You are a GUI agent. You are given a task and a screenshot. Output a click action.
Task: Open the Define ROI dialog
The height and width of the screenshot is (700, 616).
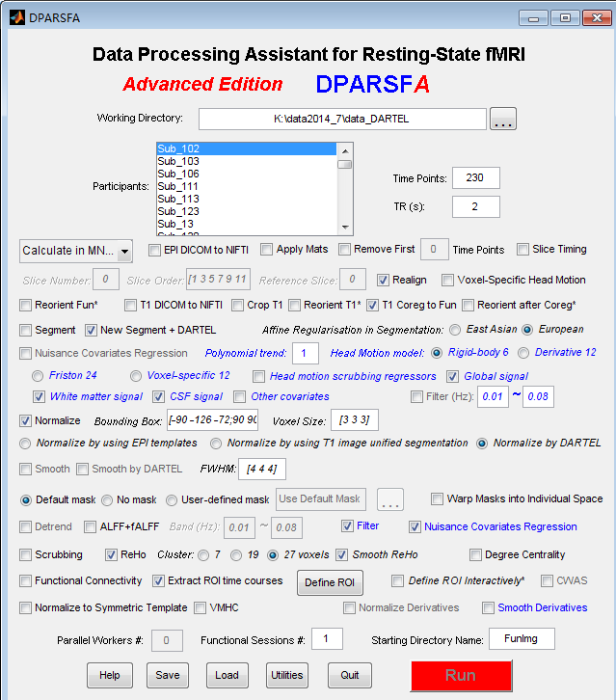(x=330, y=582)
